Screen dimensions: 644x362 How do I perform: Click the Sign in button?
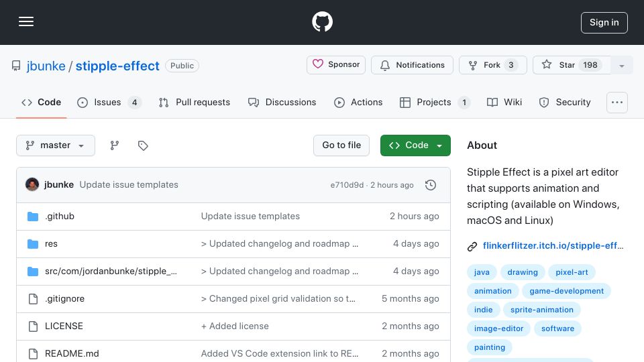pos(604,23)
